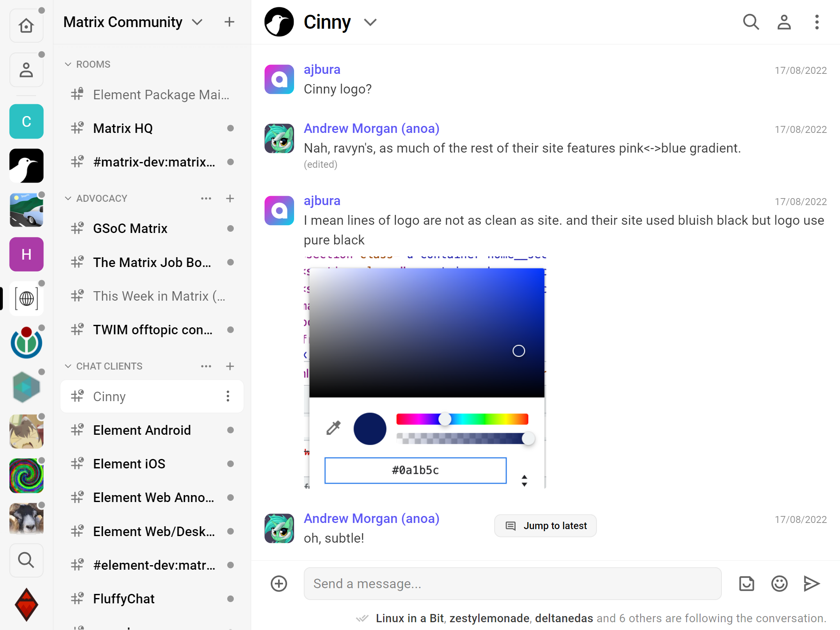Pick a color with the eyedropper tool
Image resolution: width=840 pixels, height=630 pixels.
point(333,428)
